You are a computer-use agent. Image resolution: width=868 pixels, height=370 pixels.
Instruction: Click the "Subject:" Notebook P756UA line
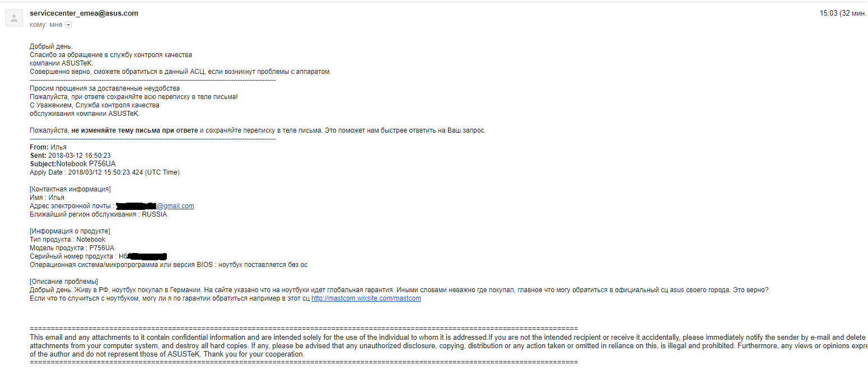(73, 164)
